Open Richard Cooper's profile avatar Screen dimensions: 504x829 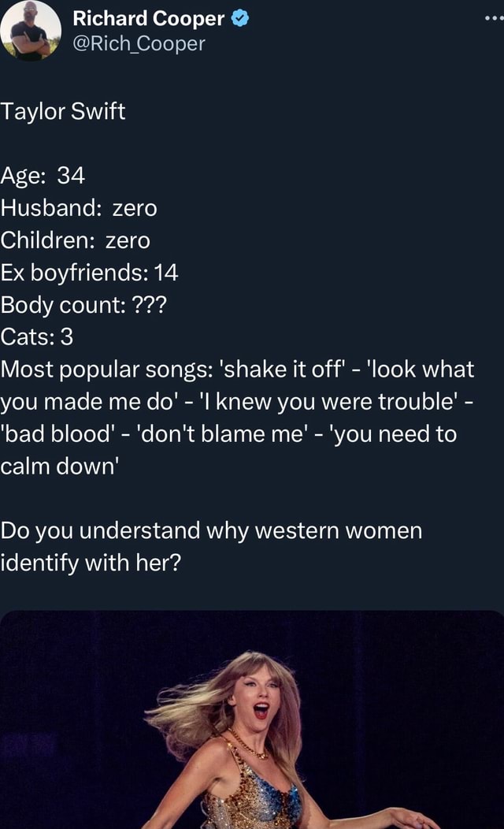pos(30,30)
